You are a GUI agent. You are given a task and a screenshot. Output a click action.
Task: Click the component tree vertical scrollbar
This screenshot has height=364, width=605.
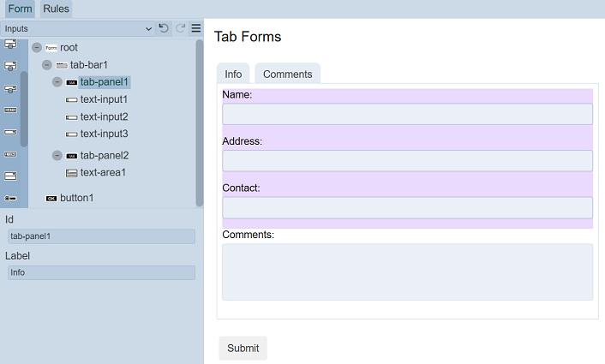tap(200, 120)
